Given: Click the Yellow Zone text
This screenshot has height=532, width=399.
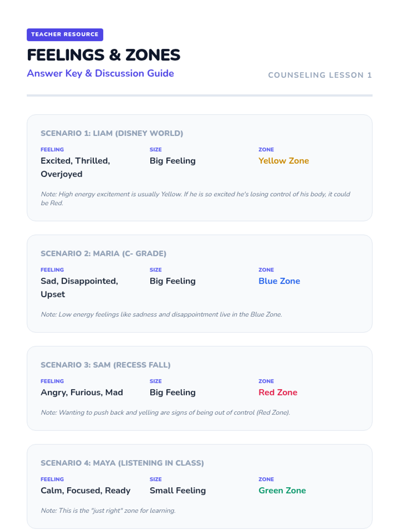Looking at the screenshot, I should (284, 161).
